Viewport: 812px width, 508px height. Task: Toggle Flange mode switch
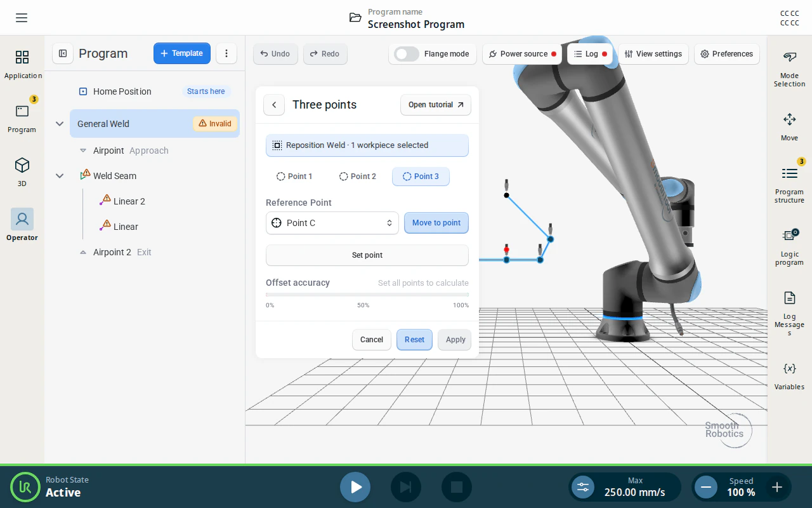[x=407, y=54]
